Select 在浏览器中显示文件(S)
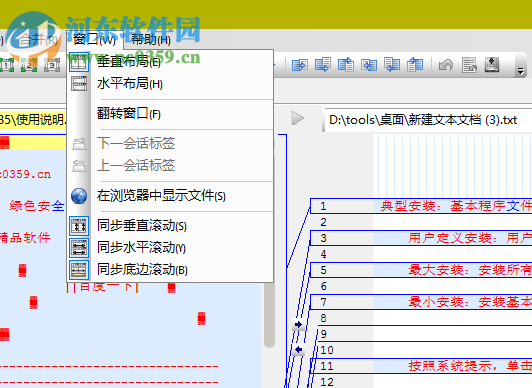532x388 pixels. coord(170,196)
